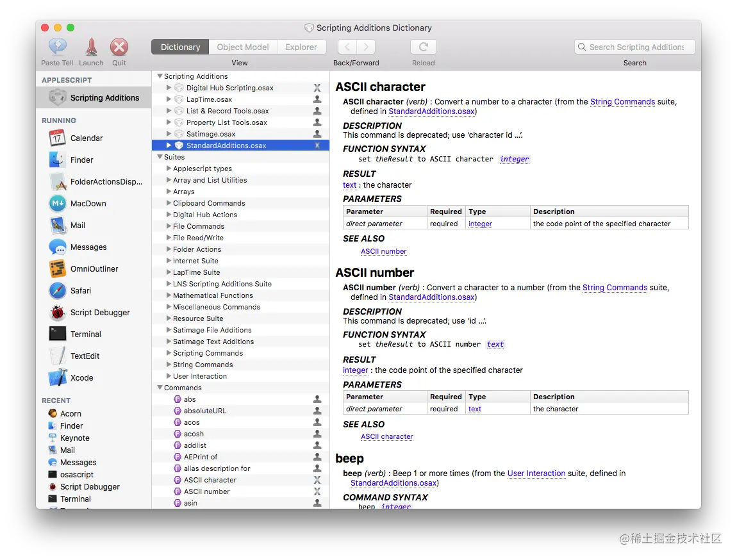Go back with the left arrow button

pyautogui.click(x=347, y=47)
